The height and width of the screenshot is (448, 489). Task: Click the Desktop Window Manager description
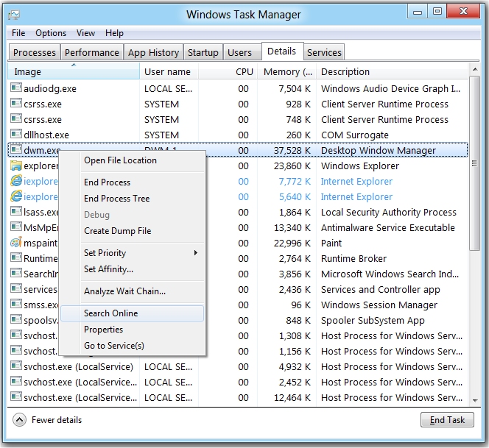click(x=379, y=151)
